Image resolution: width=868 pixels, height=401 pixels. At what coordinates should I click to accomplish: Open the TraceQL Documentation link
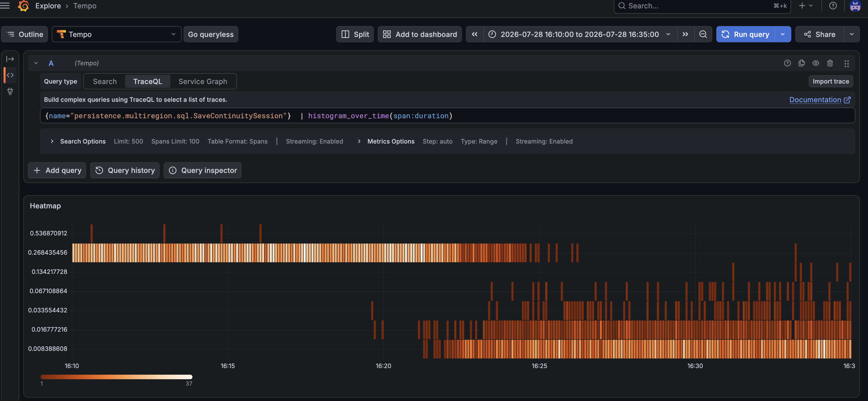pyautogui.click(x=820, y=100)
